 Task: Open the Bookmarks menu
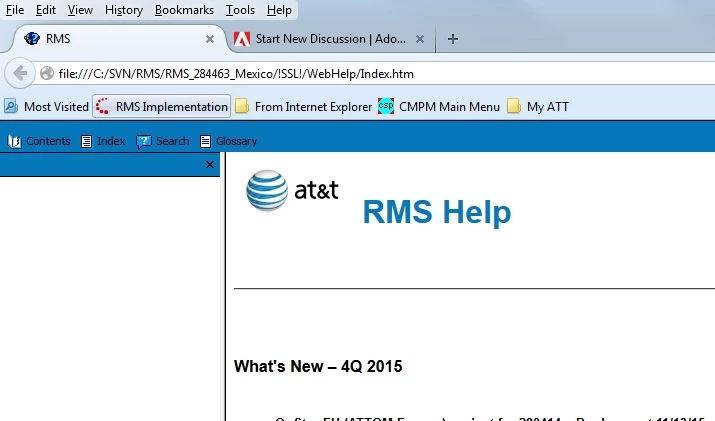[184, 10]
